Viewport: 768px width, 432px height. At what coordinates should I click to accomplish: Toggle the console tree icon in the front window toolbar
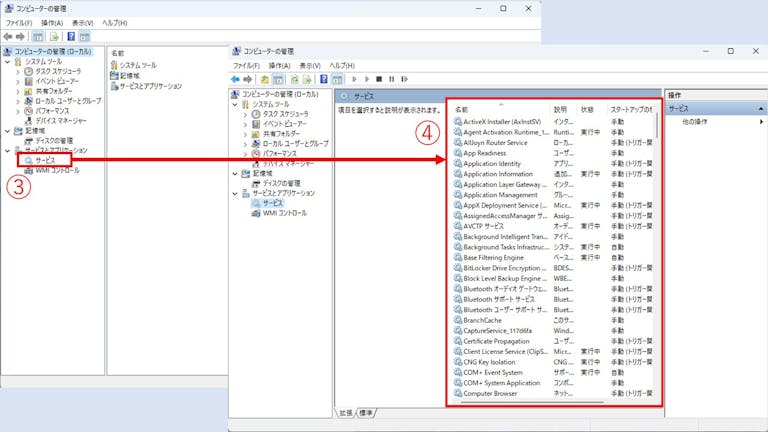point(278,79)
